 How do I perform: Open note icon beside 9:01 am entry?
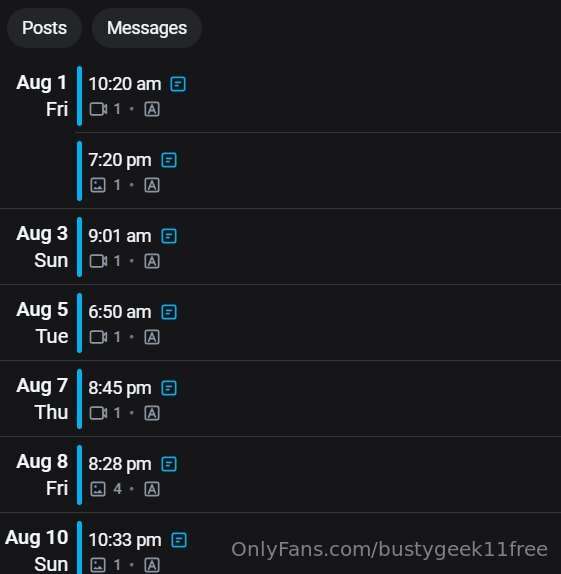[169, 236]
